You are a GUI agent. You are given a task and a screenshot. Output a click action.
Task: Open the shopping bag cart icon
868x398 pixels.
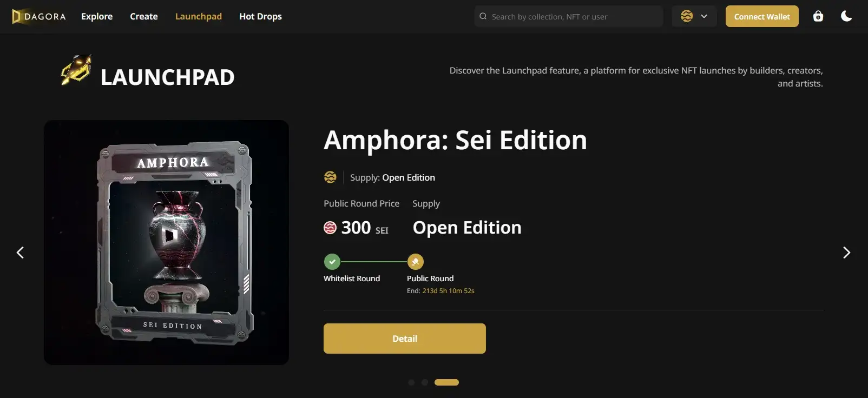click(818, 16)
